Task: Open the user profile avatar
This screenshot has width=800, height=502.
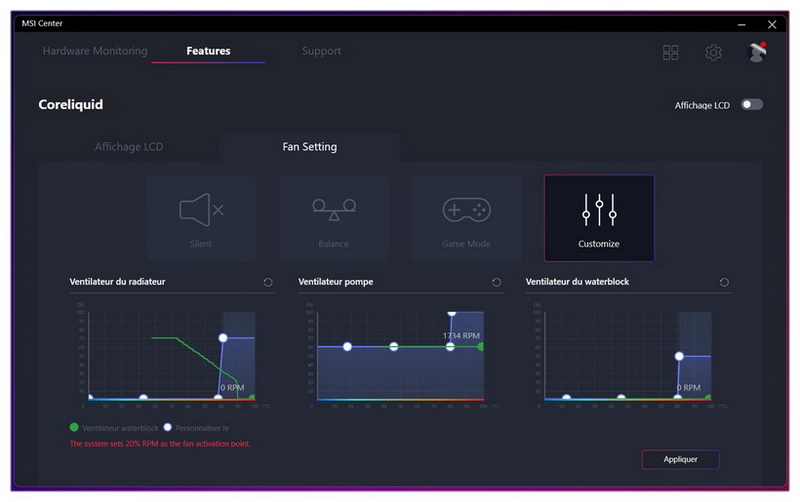Action: [757, 52]
